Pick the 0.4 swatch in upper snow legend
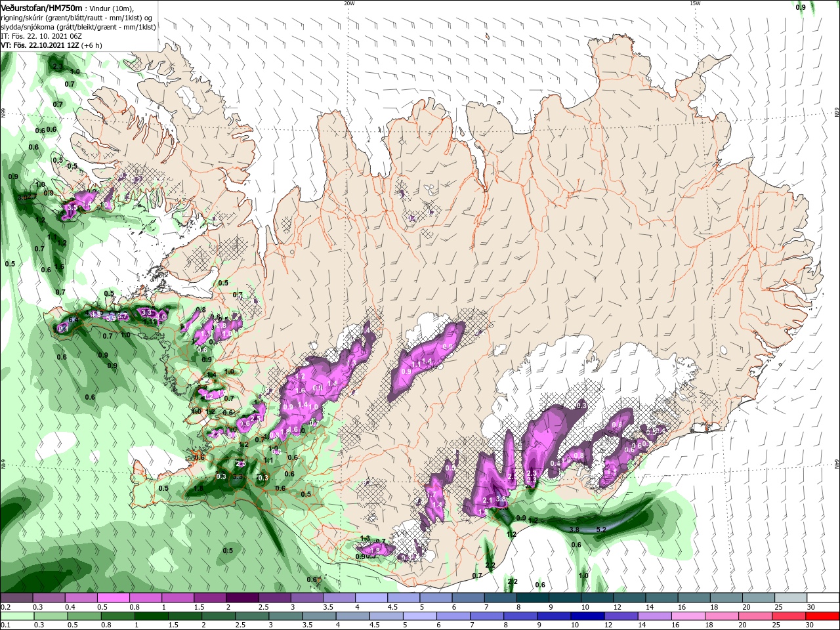The height and width of the screenshot is (630, 840). coord(81,598)
